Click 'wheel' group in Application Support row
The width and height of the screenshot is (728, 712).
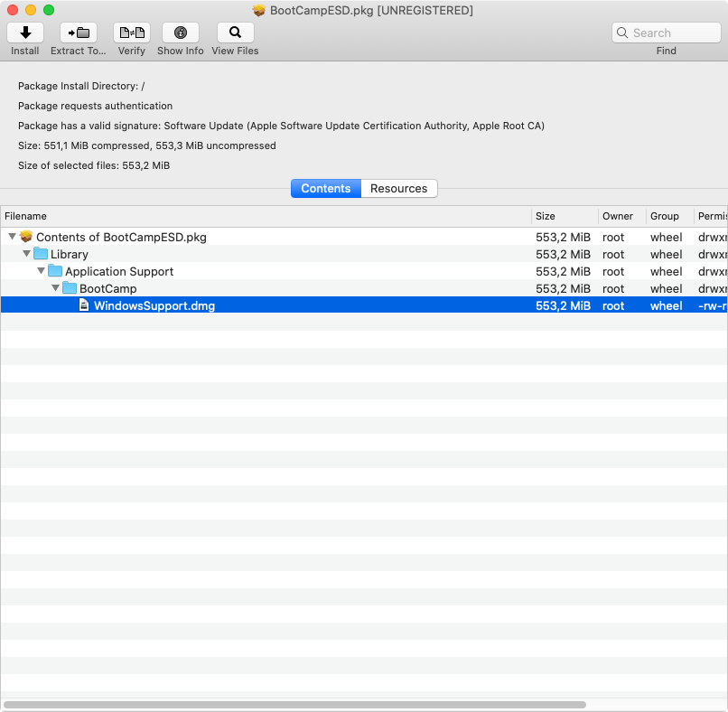point(667,272)
